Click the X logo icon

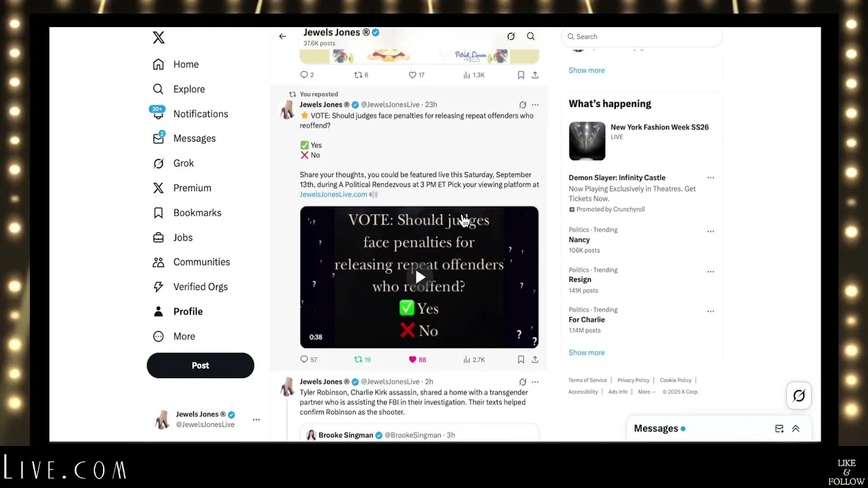159,37
